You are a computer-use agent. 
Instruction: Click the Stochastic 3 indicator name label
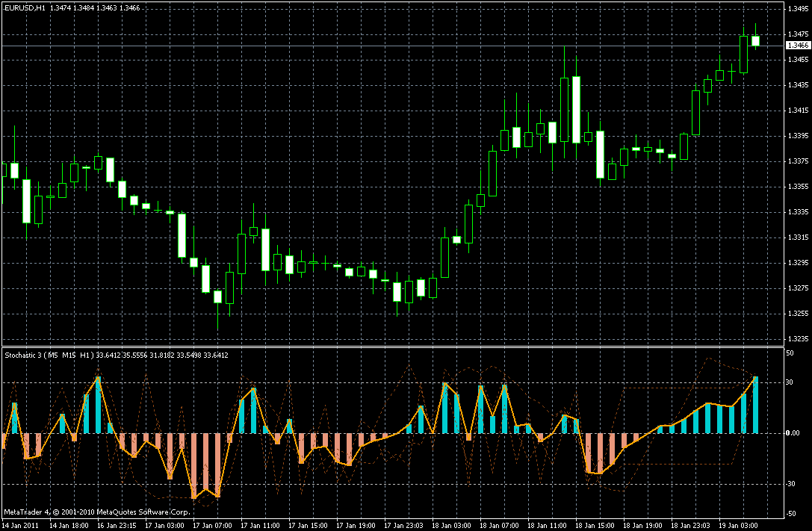tap(23, 355)
